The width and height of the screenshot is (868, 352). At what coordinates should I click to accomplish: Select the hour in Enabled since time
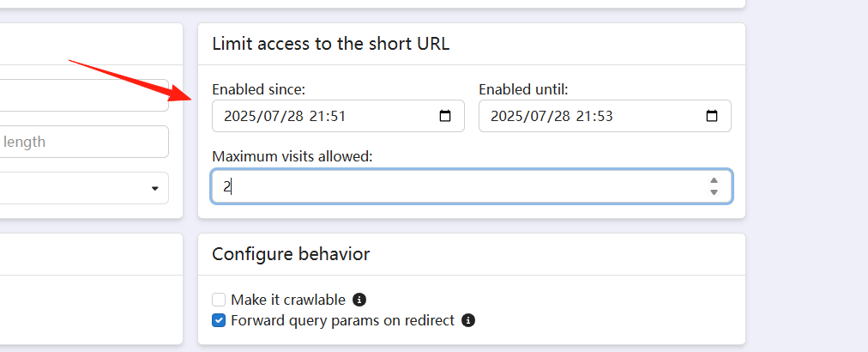coord(317,117)
